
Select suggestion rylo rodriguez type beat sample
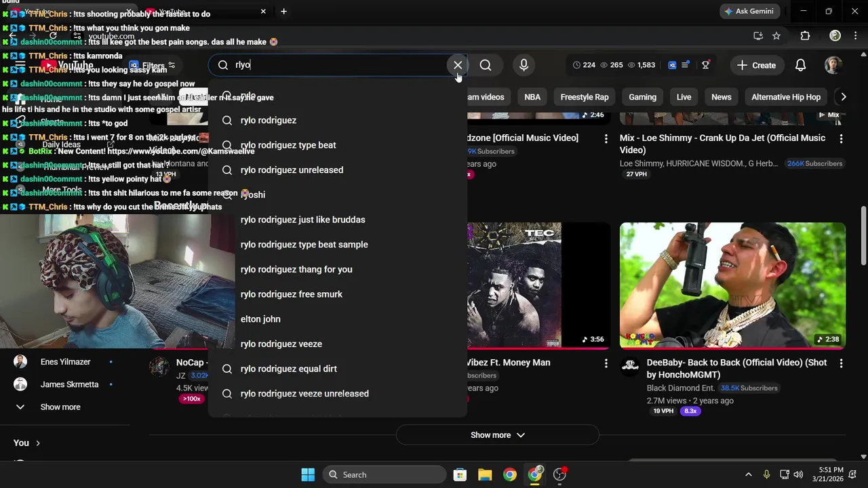click(x=338, y=245)
